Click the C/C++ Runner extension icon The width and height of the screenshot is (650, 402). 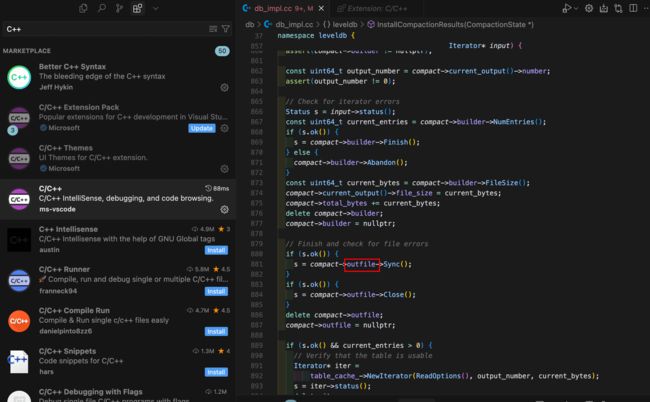(x=19, y=281)
